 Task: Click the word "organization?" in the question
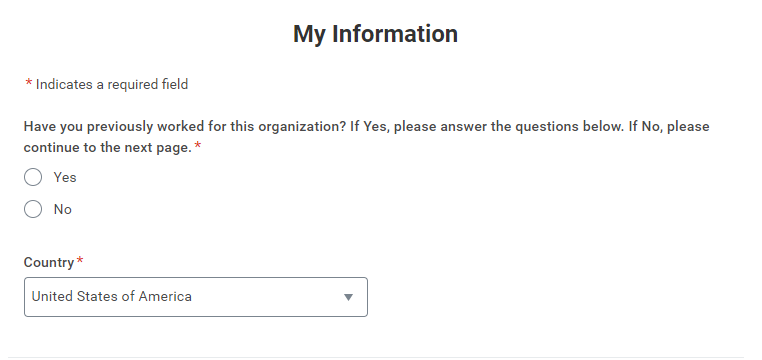302,127
